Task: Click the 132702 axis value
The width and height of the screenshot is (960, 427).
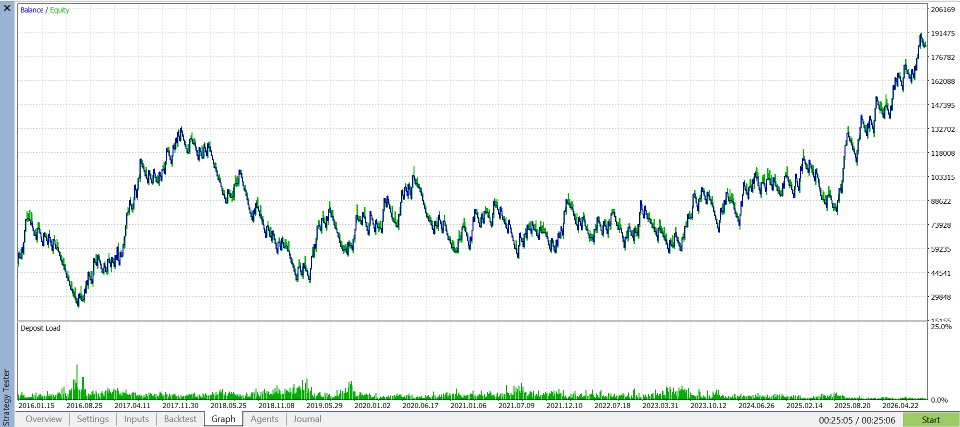Action: pyautogui.click(x=943, y=129)
